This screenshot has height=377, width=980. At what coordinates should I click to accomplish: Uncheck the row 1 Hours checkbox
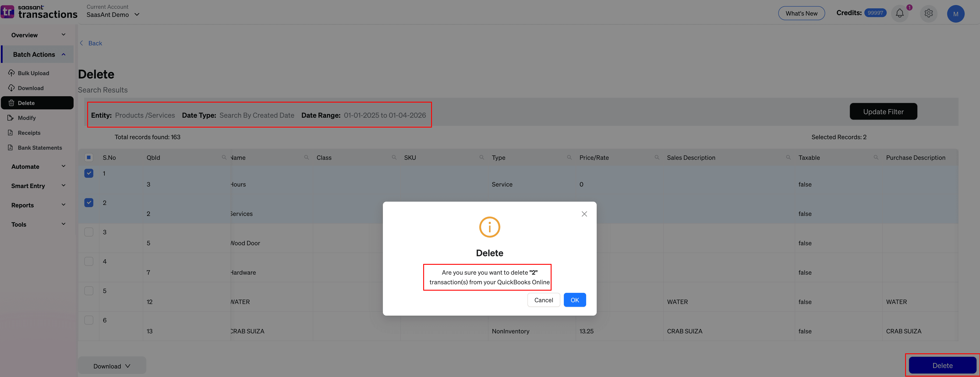89,173
